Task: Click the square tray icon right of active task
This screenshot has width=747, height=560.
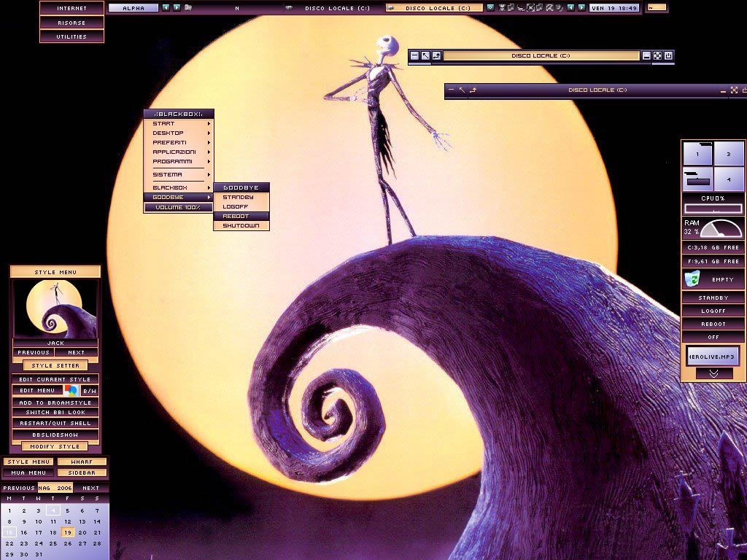Action: click(x=490, y=7)
